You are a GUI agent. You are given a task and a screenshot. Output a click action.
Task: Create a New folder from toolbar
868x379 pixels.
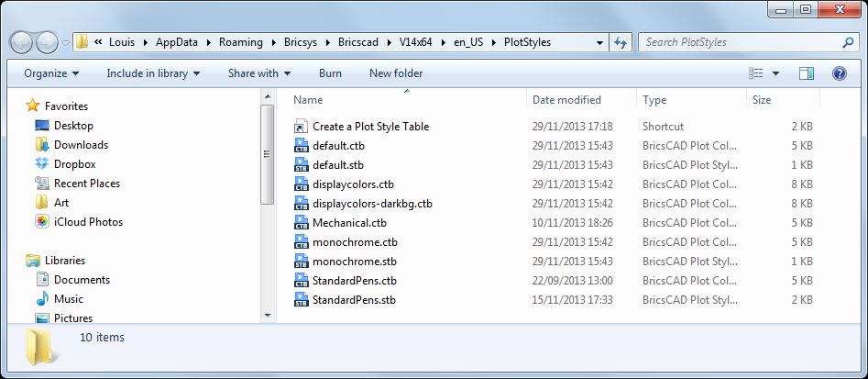pyautogui.click(x=396, y=73)
